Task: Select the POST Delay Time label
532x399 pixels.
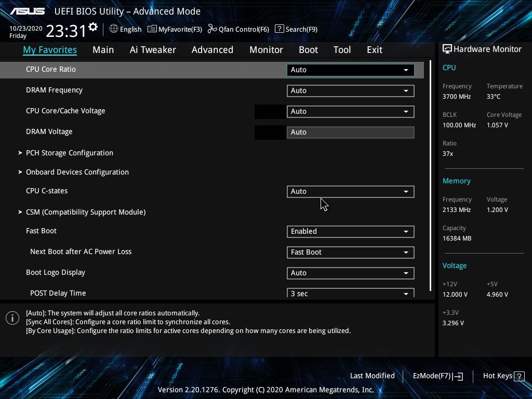Action: 58,293
